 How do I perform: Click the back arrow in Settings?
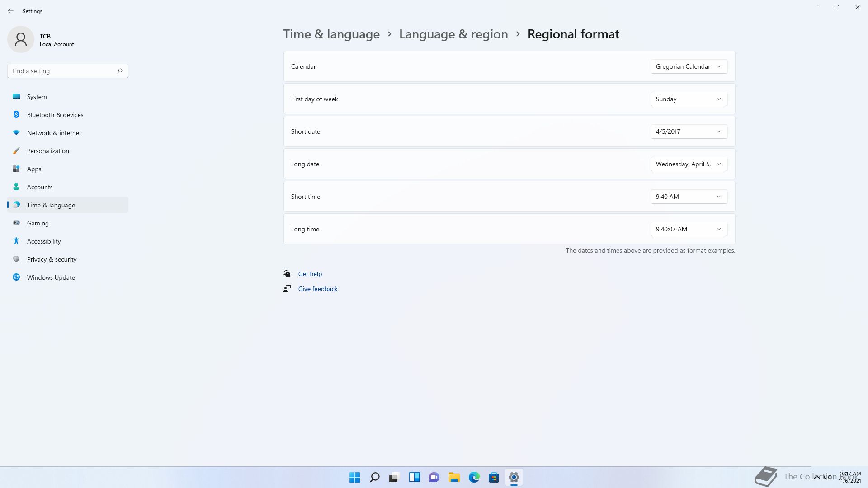click(x=11, y=11)
